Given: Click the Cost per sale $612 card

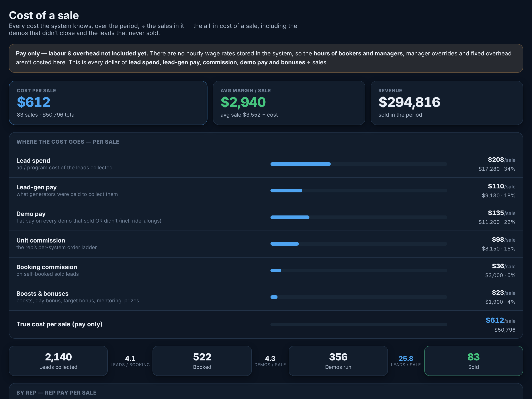Looking at the screenshot, I should pos(108,103).
